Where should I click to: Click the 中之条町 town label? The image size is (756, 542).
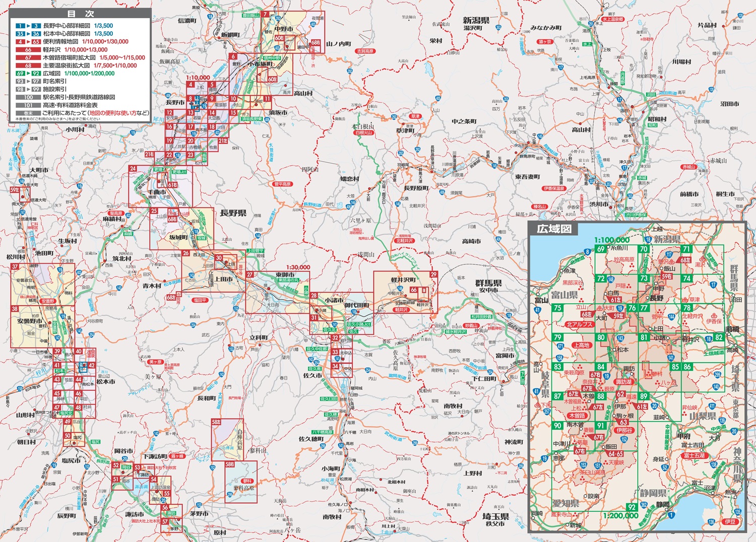pyautogui.click(x=464, y=121)
